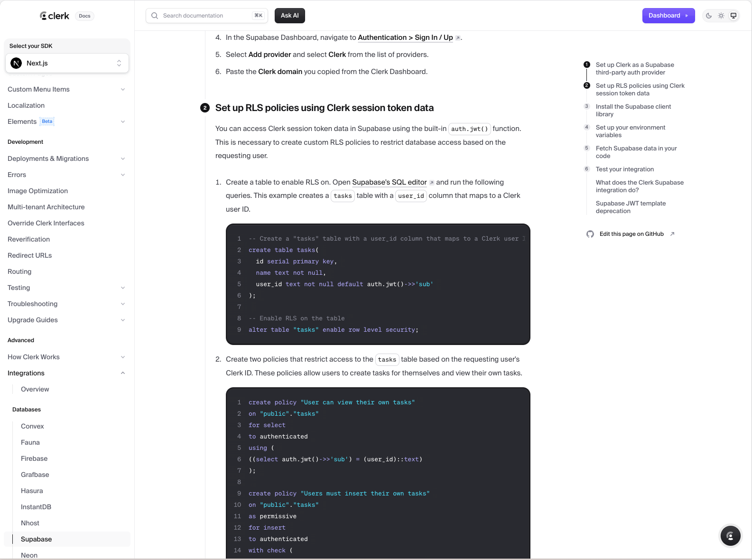Expand Deployments & Migrations section

point(123,159)
